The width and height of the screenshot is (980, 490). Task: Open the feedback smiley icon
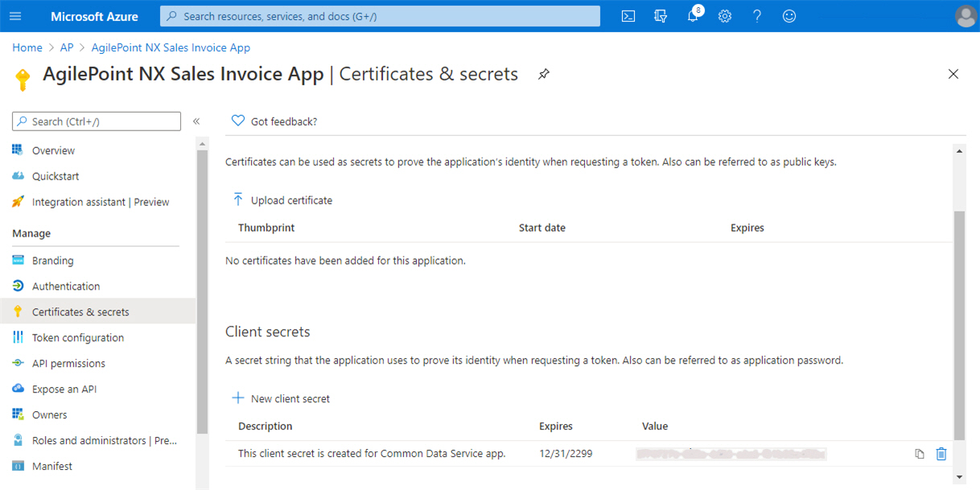coord(789,16)
